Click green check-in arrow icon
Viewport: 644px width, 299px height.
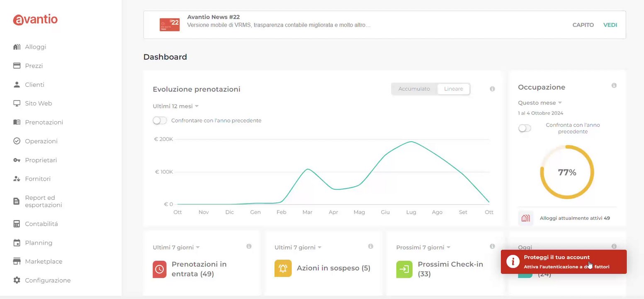pyautogui.click(x=404, y=269)
